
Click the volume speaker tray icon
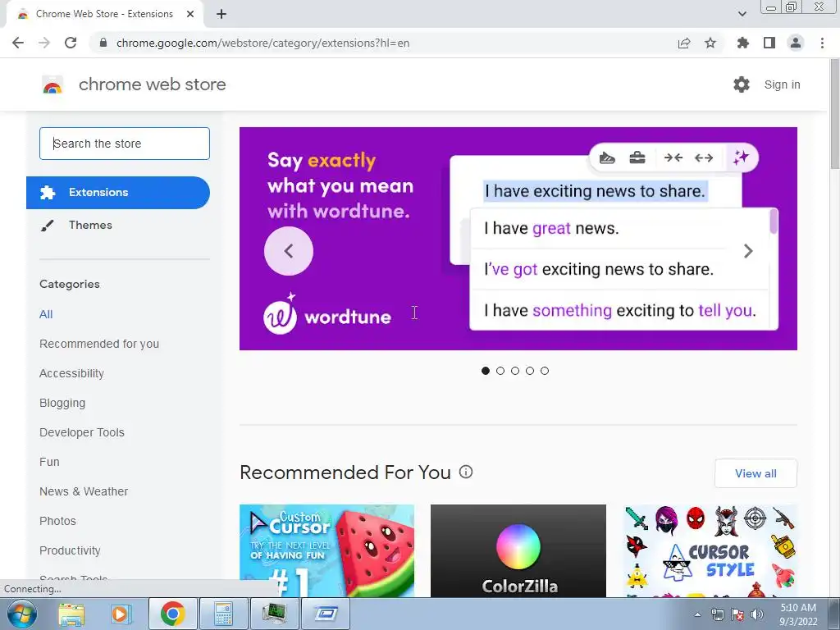[x=756, y=614]
